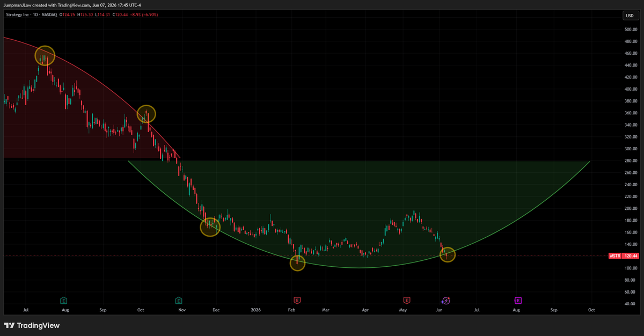Select the yellow circle at the 460 peak
Viewport: 644px width, 336px height.
(x=45, y=55)
